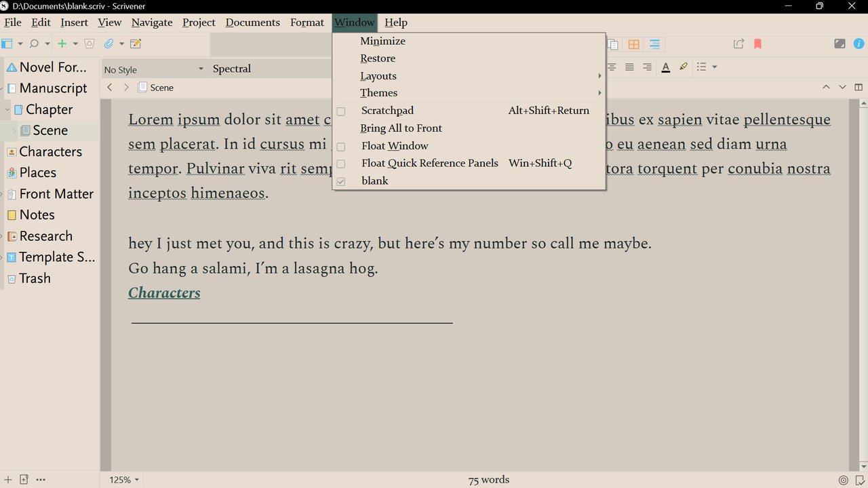Screen dimensions: 868x488
Task: Click the document status icon in footer
Action: point(859,480)
